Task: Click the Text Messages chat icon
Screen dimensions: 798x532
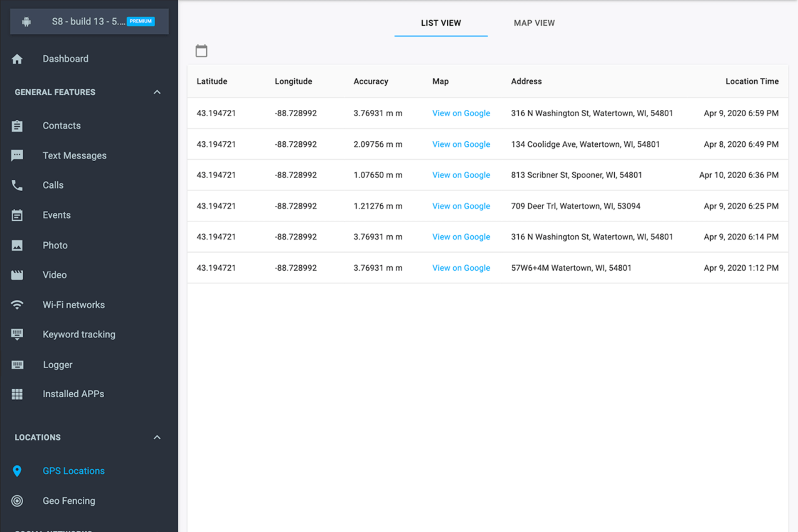Action: tap(17, 155)
